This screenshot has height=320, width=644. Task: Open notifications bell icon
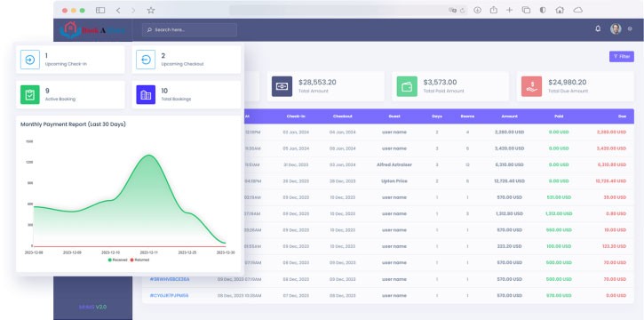tap(598, 28)
